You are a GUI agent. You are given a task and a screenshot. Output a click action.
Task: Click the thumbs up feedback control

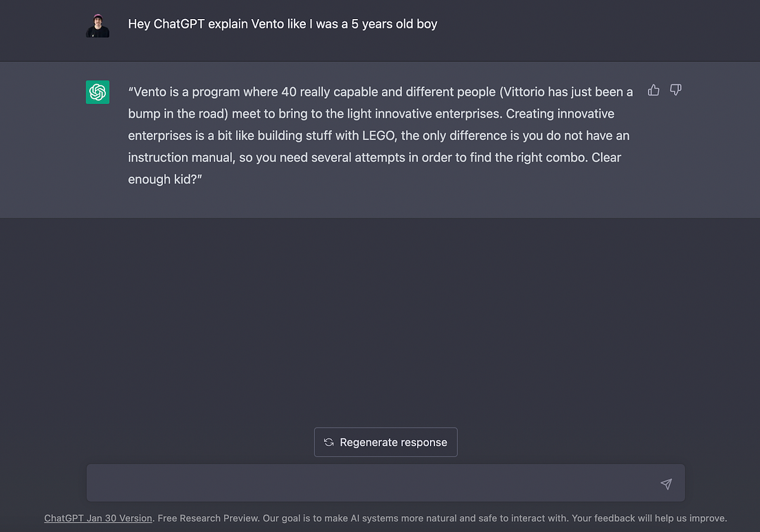pos(653,91)
